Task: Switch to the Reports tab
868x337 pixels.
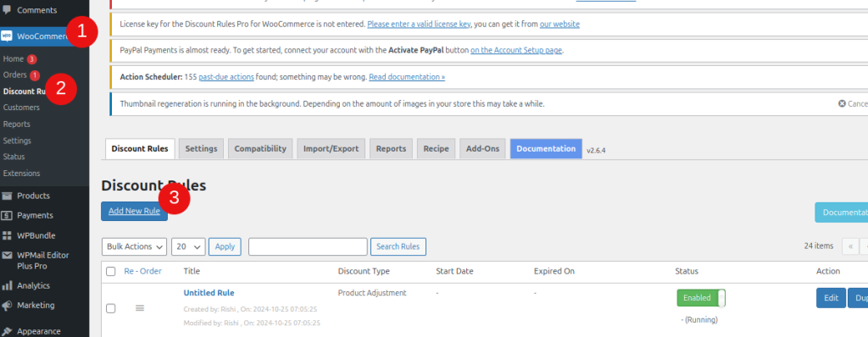Action: point(391,149)
